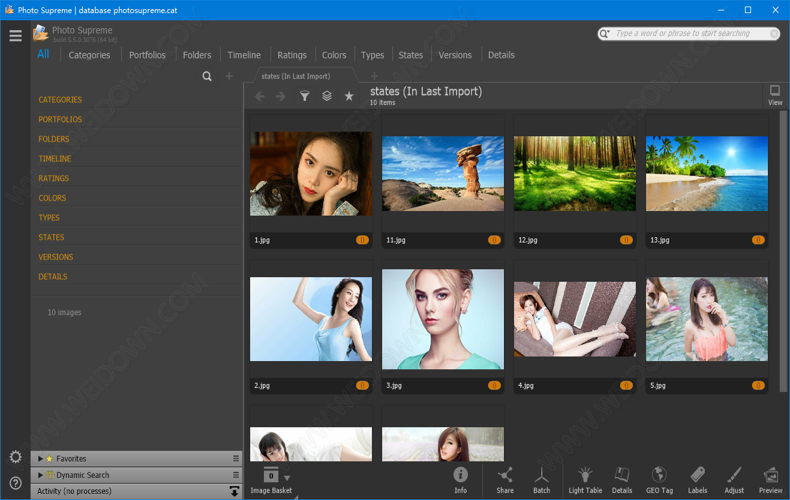Open the Share tool
Screen dimensions: 790x500
(x=505, y=480)
